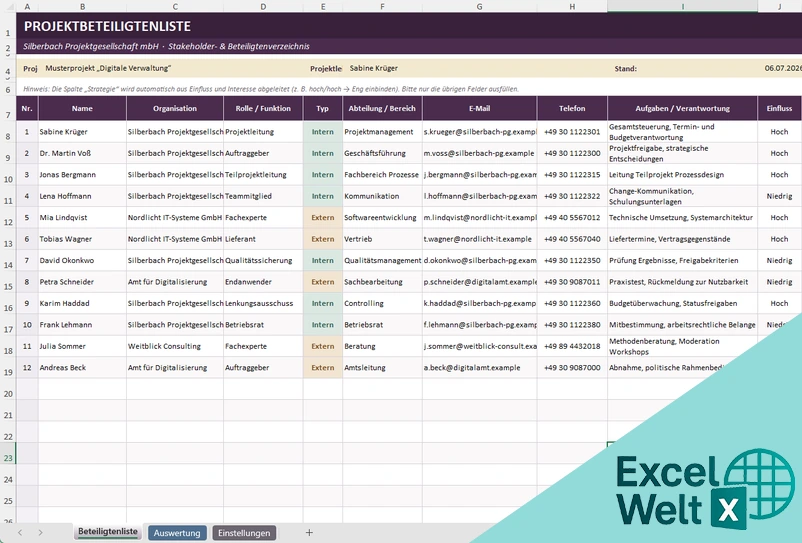Select Niedrig influence cell for Lena Hoffmann

[x=779, y=196]
